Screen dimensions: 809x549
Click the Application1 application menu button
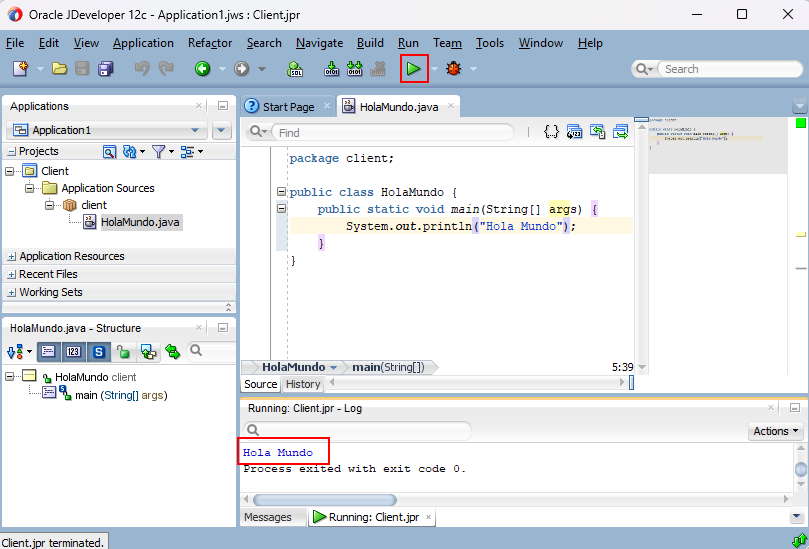221,130
